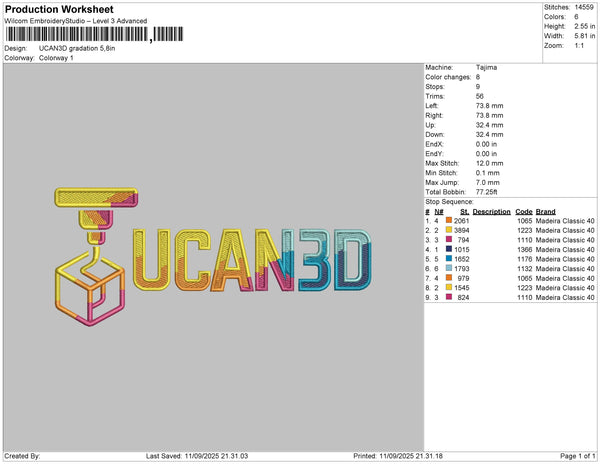Click the yellow swatch in stop row 2

click(x=449, y=230)
